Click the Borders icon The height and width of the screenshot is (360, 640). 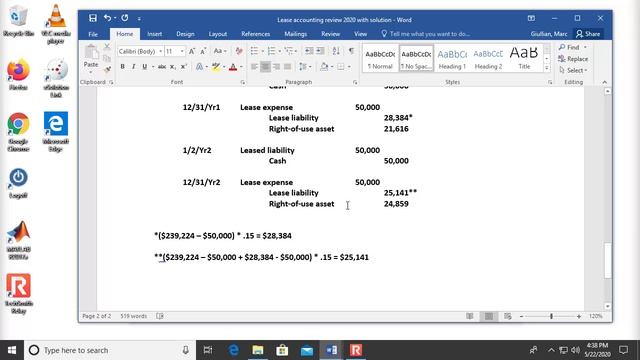(341, 67)
